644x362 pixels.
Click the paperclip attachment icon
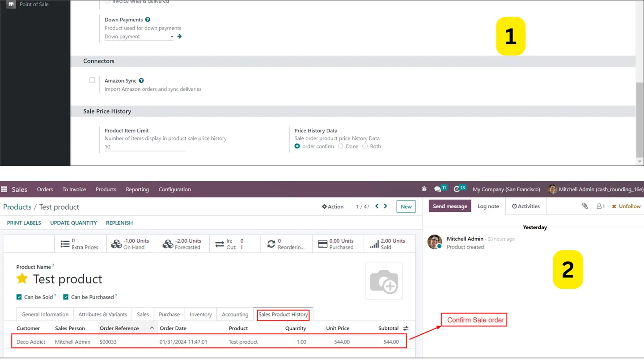point(585,206)
